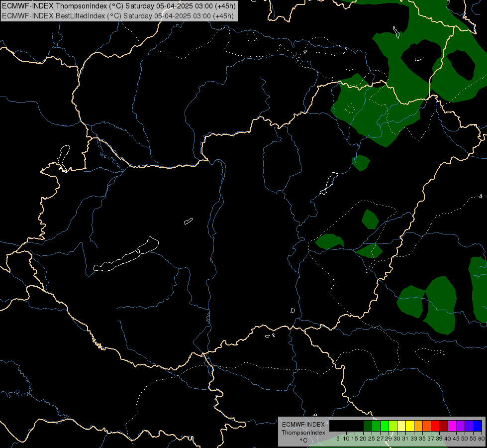Click the contour label 4 at right edge

tap(481, 196)
